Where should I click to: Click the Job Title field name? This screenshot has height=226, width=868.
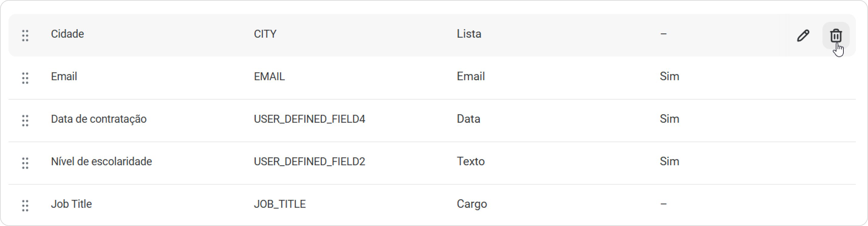point(71,204)
